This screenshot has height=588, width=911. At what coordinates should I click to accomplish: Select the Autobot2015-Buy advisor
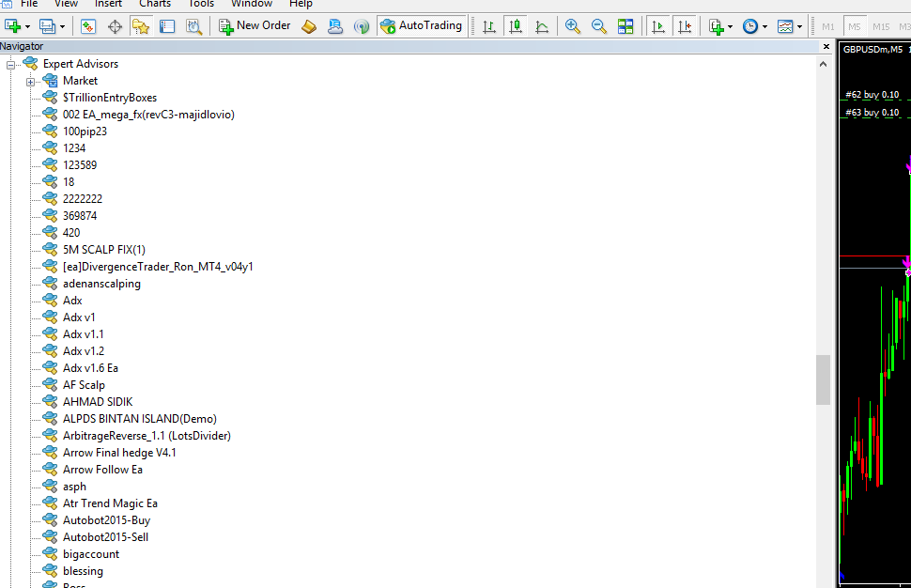(x=106, y=520)
